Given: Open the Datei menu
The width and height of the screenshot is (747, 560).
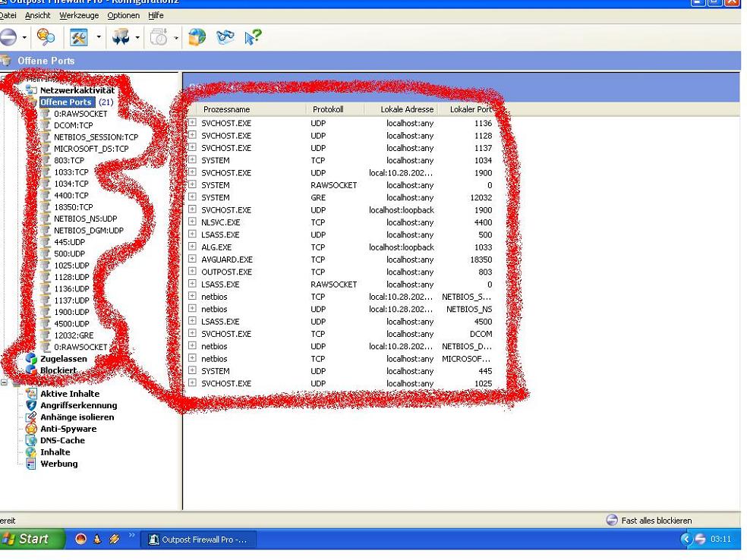Looking at the screenshot, I should (8, 15).
